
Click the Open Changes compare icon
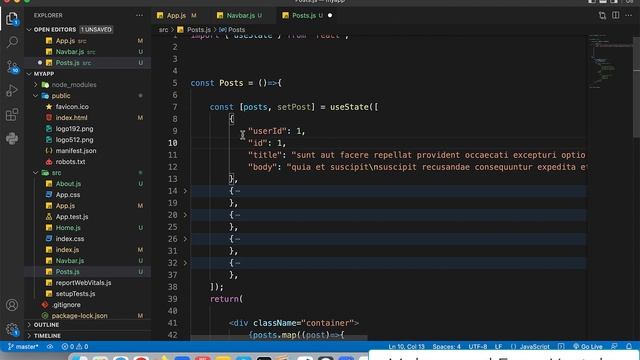click(602, 16)
